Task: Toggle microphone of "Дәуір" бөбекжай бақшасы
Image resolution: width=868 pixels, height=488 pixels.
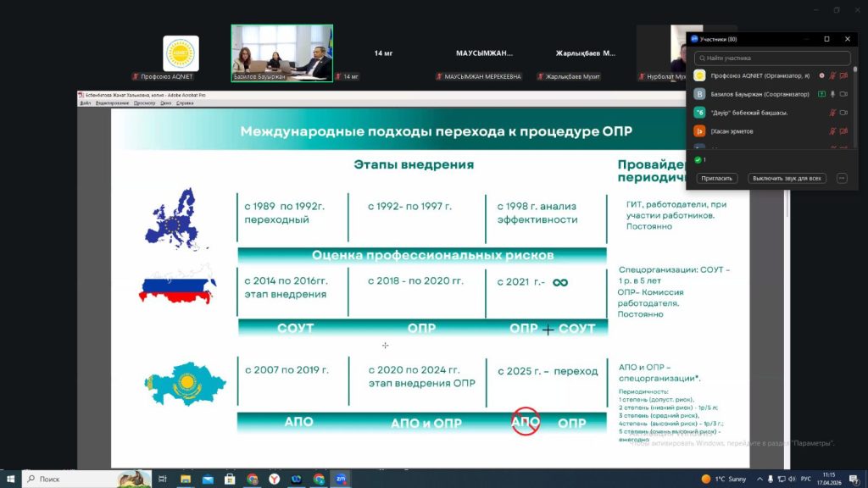Action: (x=832, y=113)
